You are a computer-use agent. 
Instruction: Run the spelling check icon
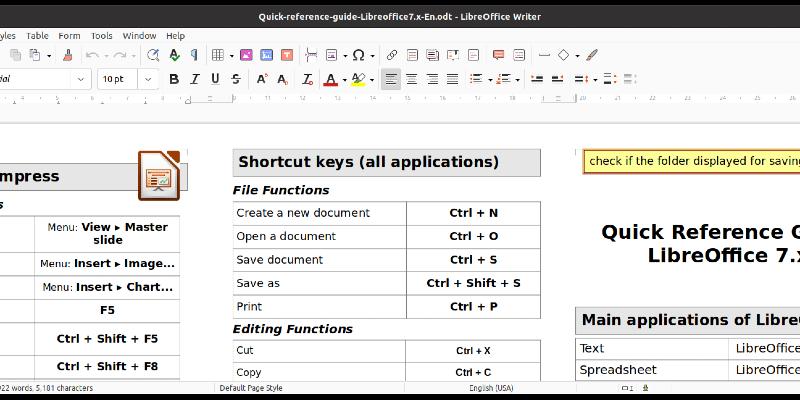174,55
